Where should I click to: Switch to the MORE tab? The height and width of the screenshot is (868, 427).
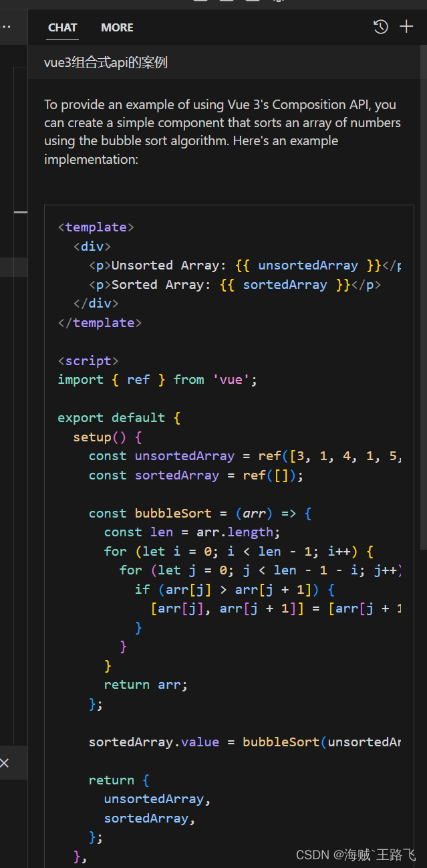tap(117, 27)
